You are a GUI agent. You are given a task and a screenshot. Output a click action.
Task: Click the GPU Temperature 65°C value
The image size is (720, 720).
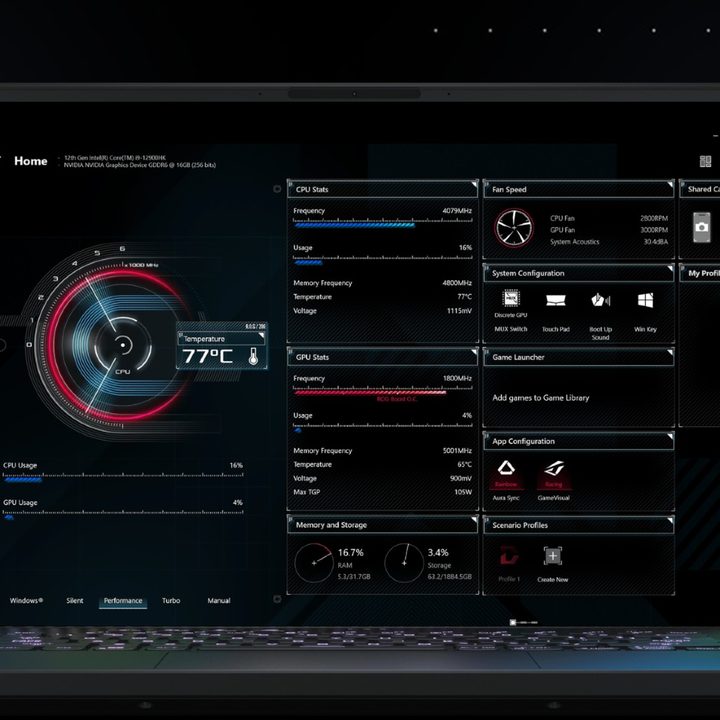[464, 464]
